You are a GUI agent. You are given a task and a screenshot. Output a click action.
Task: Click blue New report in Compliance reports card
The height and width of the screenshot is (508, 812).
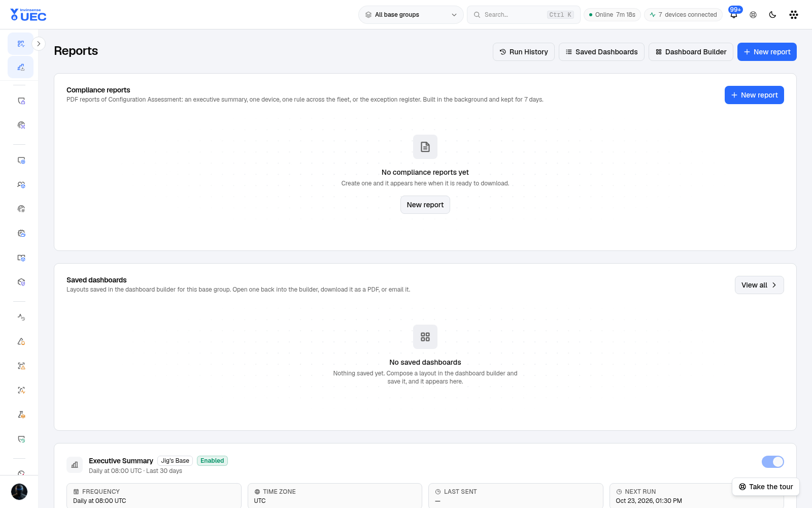click(754, 95)
